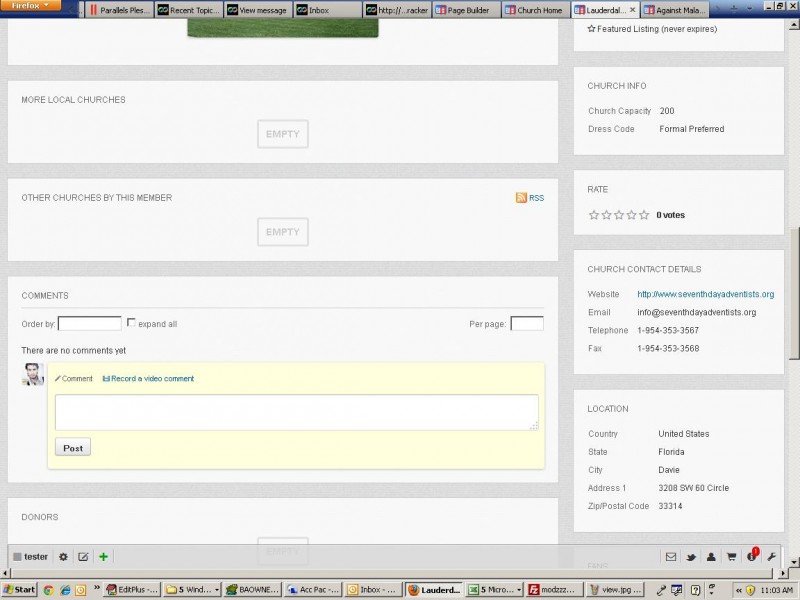This screenshot has width=800, height=600.
Task: Rate the church two stars
Action: tap(606, 215)
